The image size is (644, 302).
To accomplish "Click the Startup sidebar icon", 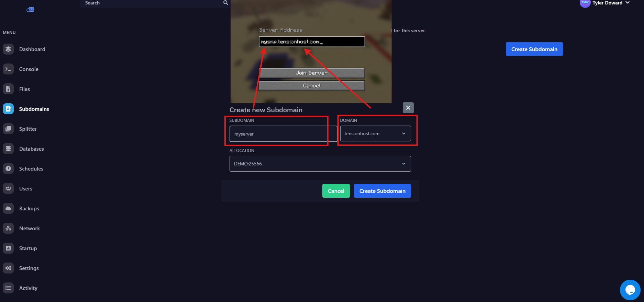I will (x=8, y=248).
